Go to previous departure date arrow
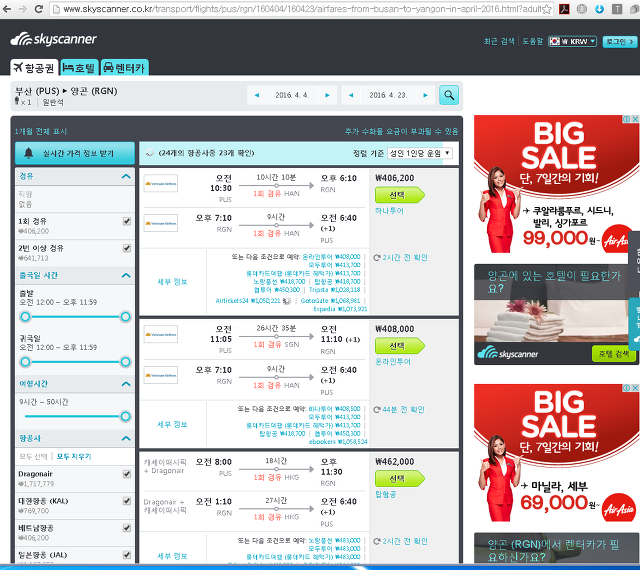This screenshot has width=640, height=570. click(x=257, y=95)
